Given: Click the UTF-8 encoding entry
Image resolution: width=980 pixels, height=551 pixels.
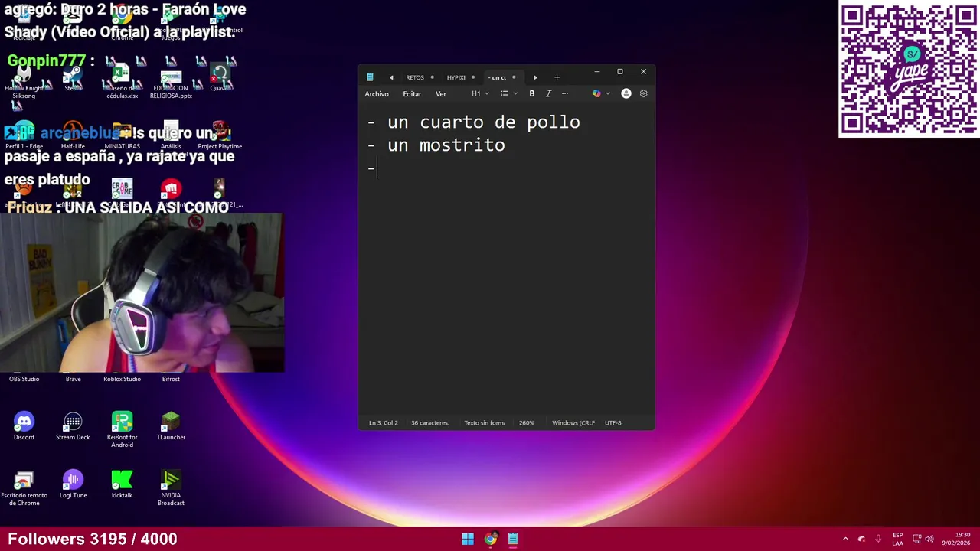Looking at the screenshot, I should point(613,422).
